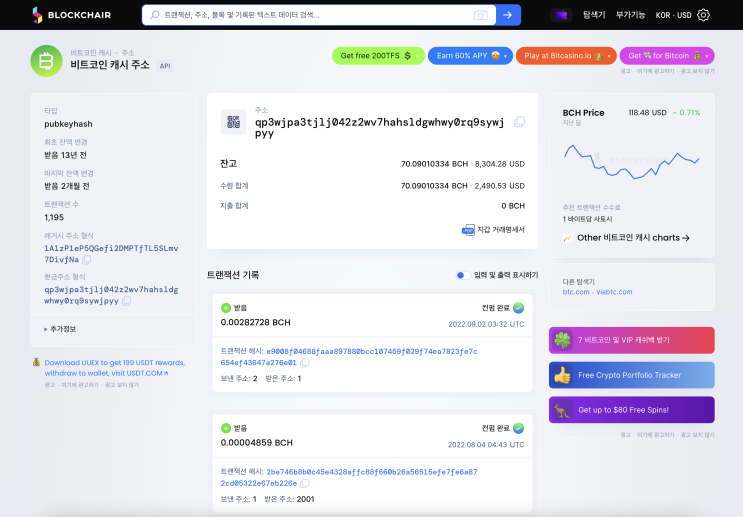Open transaction hash e9008f04688f link
This screenshot has height=517, width=743.
click(x=349, y=357)
